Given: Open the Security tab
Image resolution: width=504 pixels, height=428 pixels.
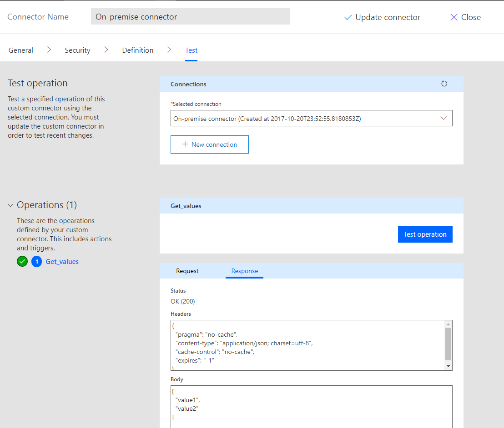Looking at the screenshot, I should coord(77,50).
